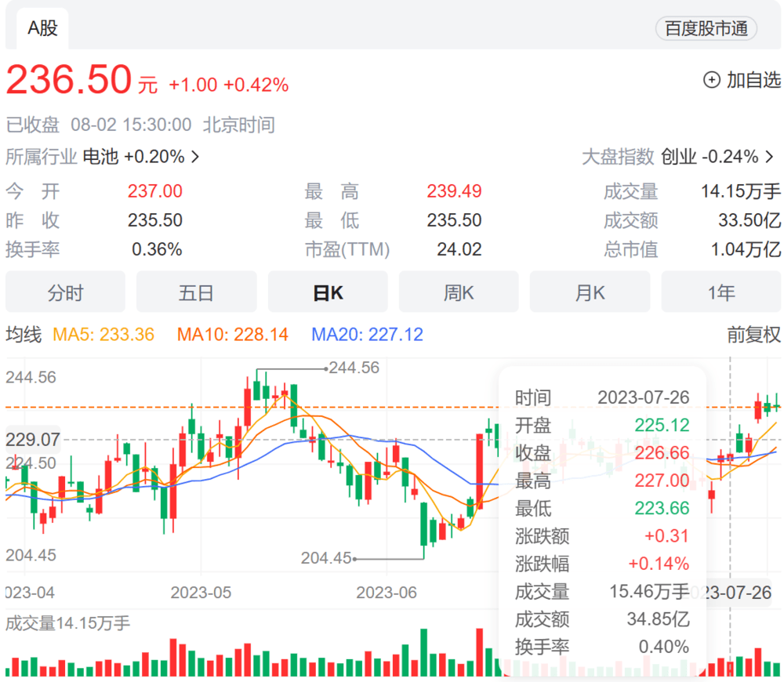The width and height of the screenshot is (784, 682).
Task: Toggle the MA20 moving average label
Action: [367, 335]
